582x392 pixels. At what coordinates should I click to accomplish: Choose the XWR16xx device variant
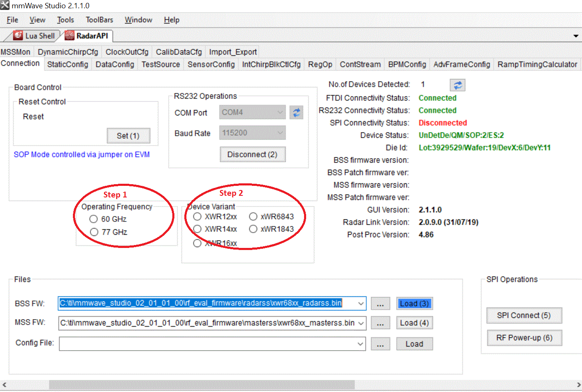pos(197,243)
